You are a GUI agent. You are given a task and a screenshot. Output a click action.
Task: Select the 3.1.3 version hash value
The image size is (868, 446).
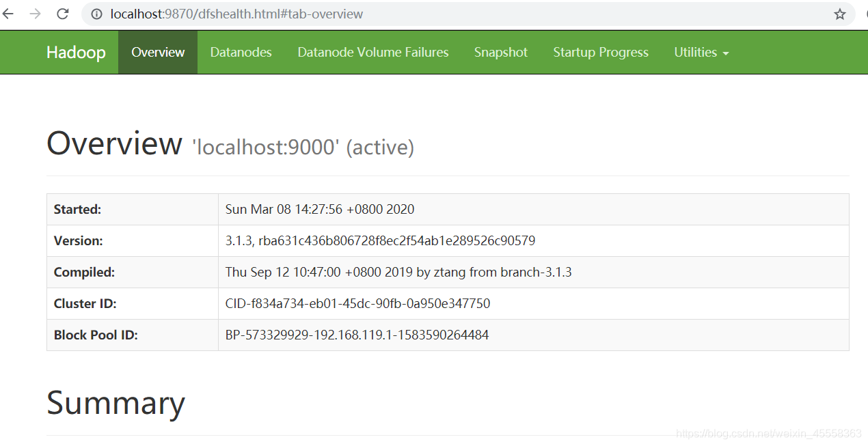click(x=381, y=241)
